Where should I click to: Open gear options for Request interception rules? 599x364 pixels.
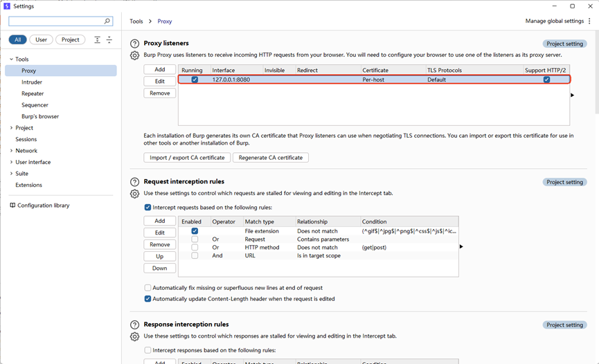pyautogui.click(x=134, y=194)
